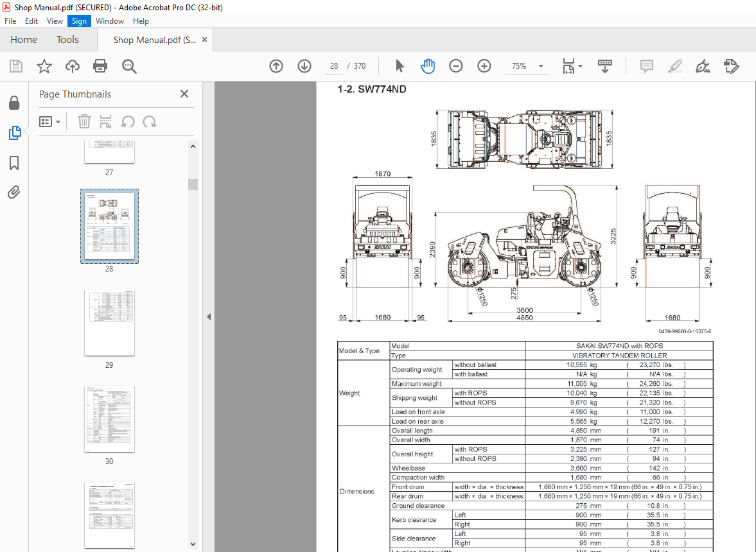Click the '1-2. SW774ND' heading
The height and width of the screenshot is (552, 756).
[x=372, y=89]
